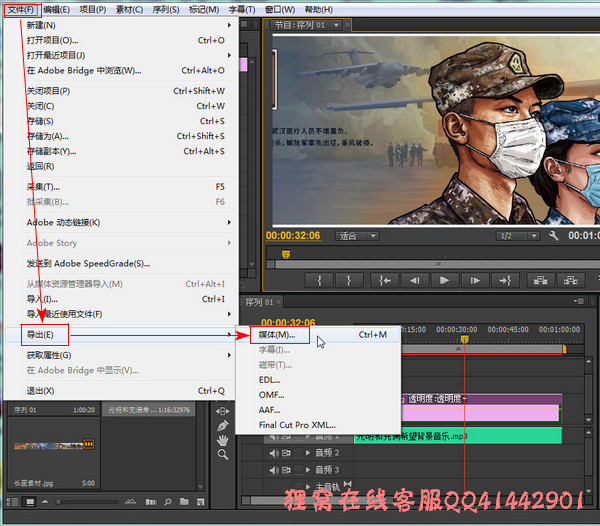Screen dimensions: 600x526
Task: Toggle track lock box on 音频 3
Action: click(x=298, y=470)
